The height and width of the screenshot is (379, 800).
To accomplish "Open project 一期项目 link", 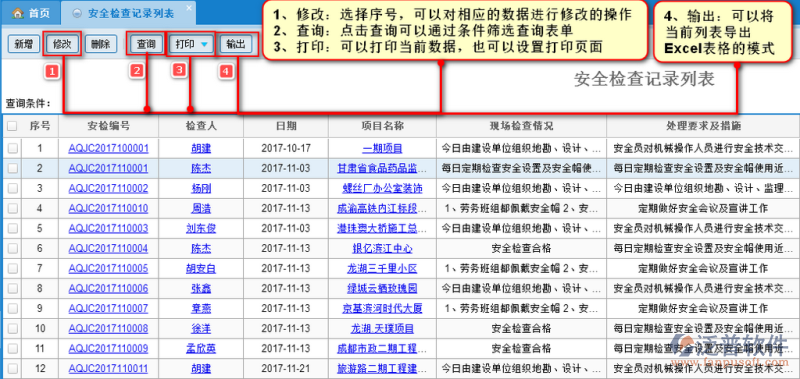I will (383, 148).
